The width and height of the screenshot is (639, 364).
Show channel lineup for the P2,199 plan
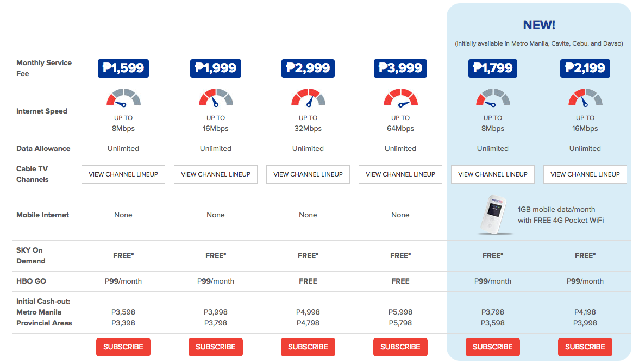(585, 174)
